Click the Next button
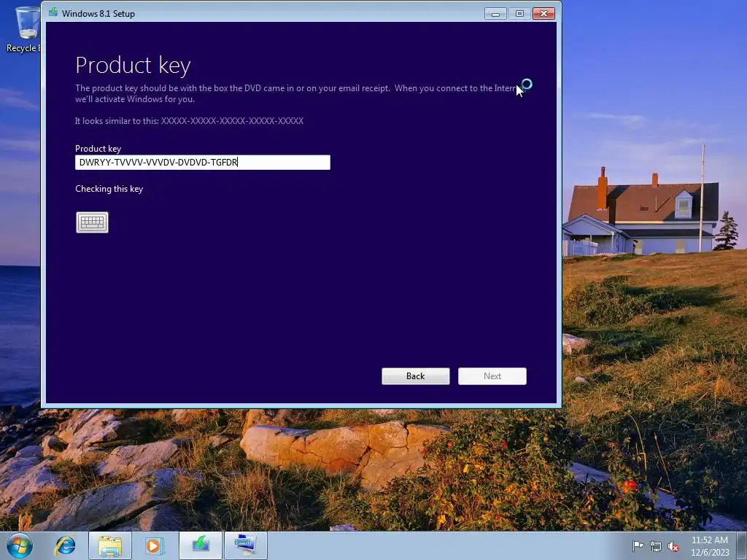Screen dimensions: 747x560 click(x=492, y=376)
